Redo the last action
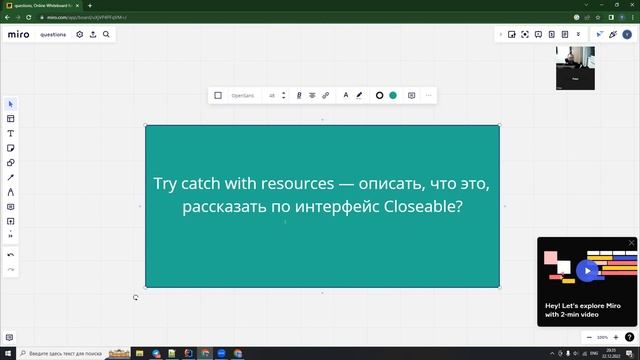640x360 pixels. pos(11,270)
